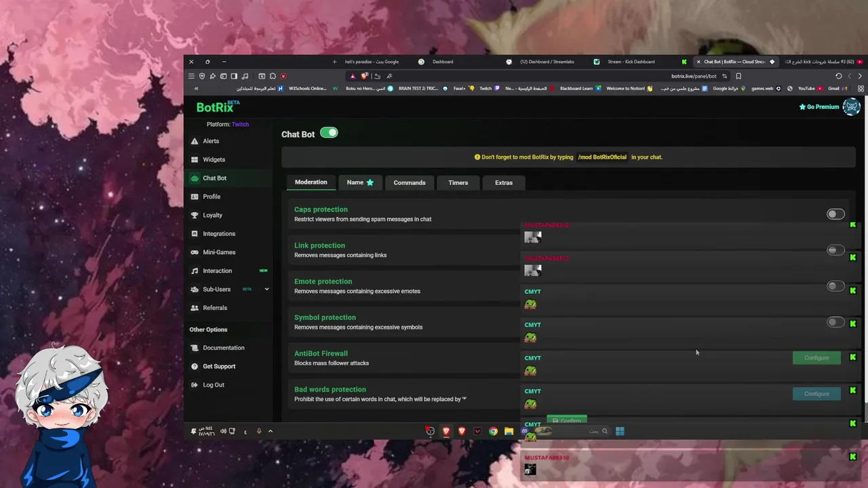Click the Interaction icon in sidebar
This screenshot has height=488, width=868.
(x=195, y=271)
